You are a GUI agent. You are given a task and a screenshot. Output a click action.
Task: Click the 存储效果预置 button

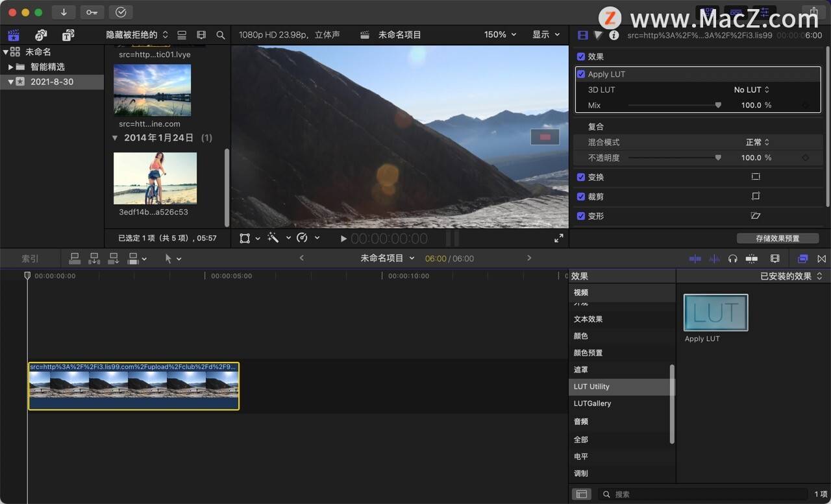778,238
